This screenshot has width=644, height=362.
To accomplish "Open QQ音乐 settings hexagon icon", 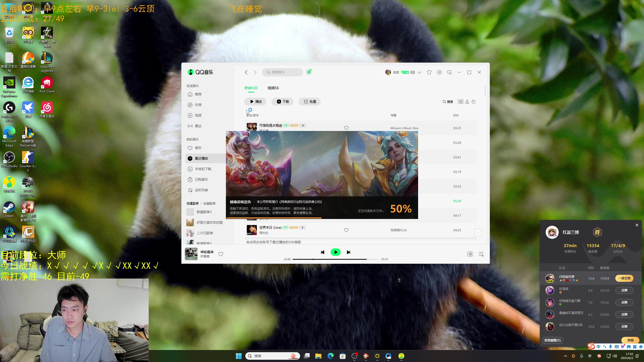I will click(x=439, y=72).
